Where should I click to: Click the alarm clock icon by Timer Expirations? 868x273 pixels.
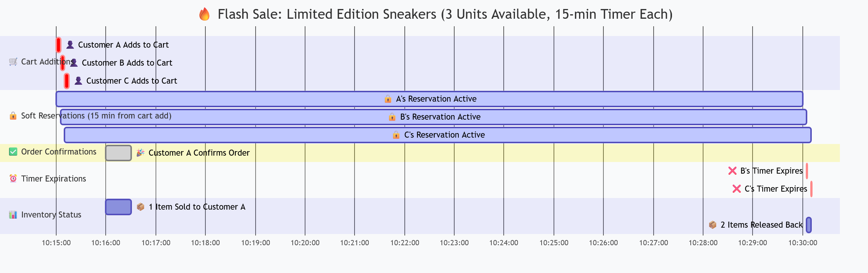pyautogui.click(x=13, y=179)
